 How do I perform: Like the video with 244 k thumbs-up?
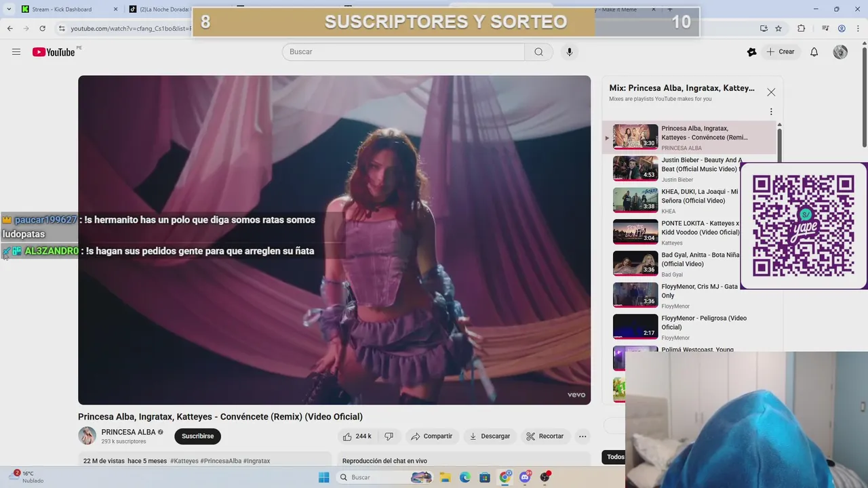[x=357, y=436]
